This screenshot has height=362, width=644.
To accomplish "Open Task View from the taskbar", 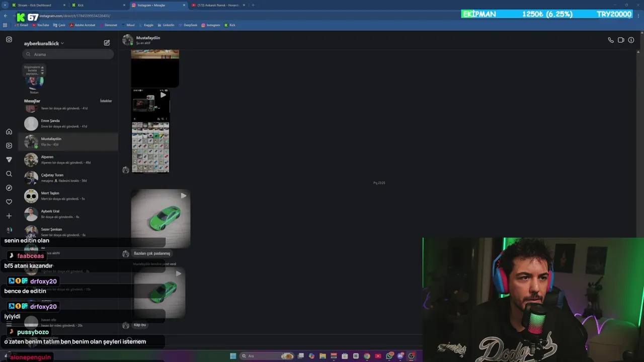I will (300, 356).
